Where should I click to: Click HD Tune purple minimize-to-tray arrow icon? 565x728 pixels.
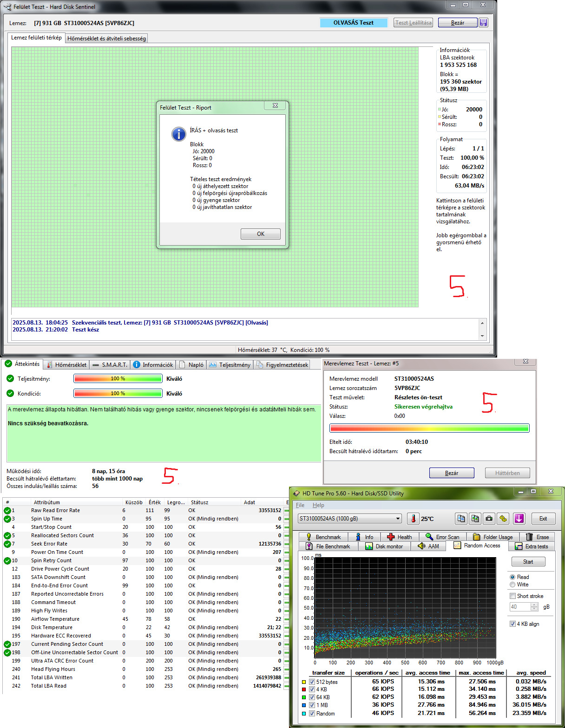point(519,519)
